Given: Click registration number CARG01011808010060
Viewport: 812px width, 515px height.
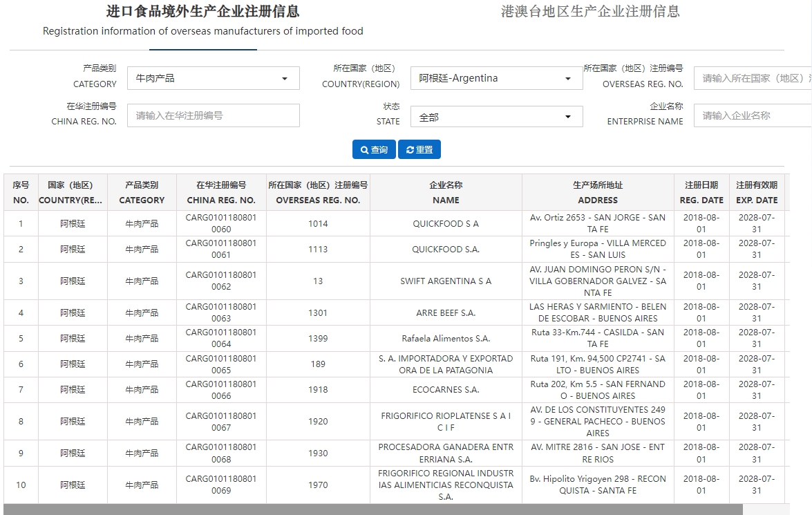Looking at the screenshot, I should [x=222, y=223].
